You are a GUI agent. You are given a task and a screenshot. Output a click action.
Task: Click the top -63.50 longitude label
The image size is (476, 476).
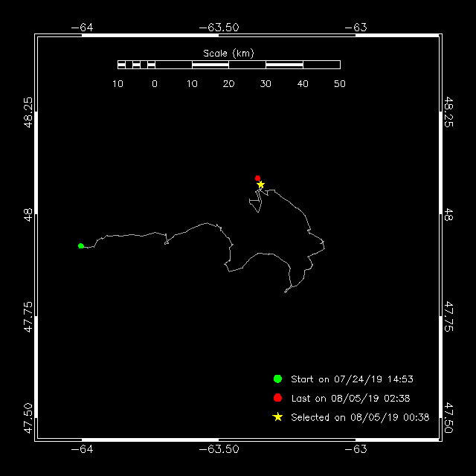point(219,28)
